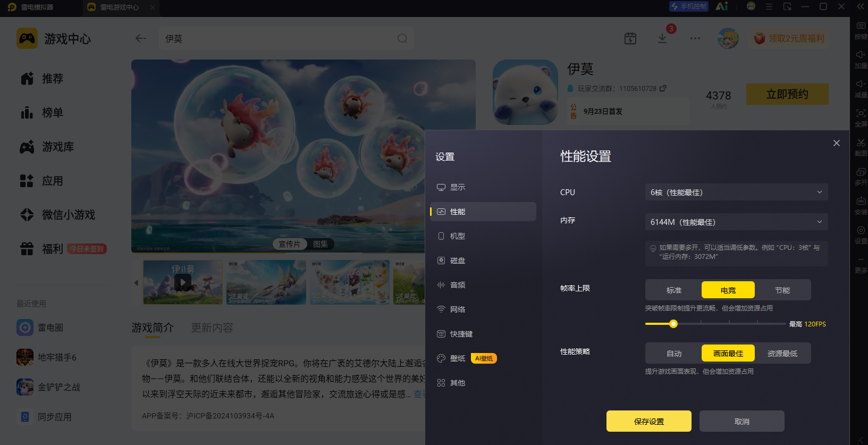This screenshot has width=868, height=445.
Task: Click the search magnifier icon in search box
Action: click(402, 38)
